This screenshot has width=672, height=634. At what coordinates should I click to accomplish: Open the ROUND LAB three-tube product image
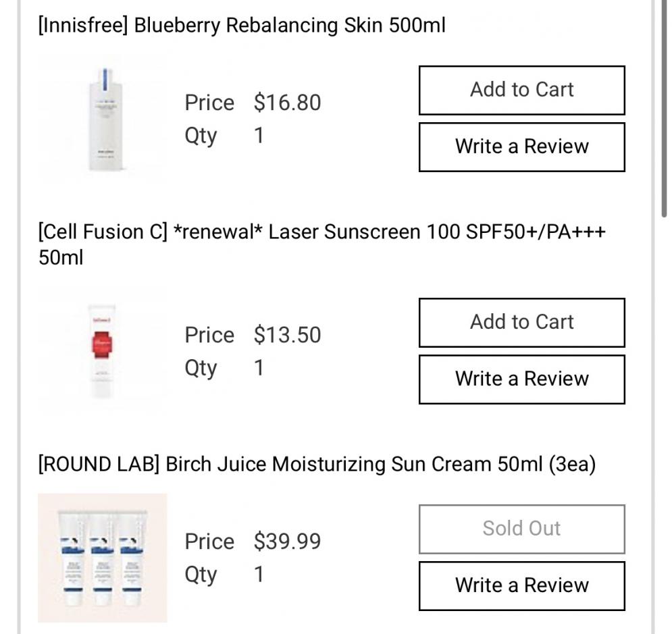(103, 558)
